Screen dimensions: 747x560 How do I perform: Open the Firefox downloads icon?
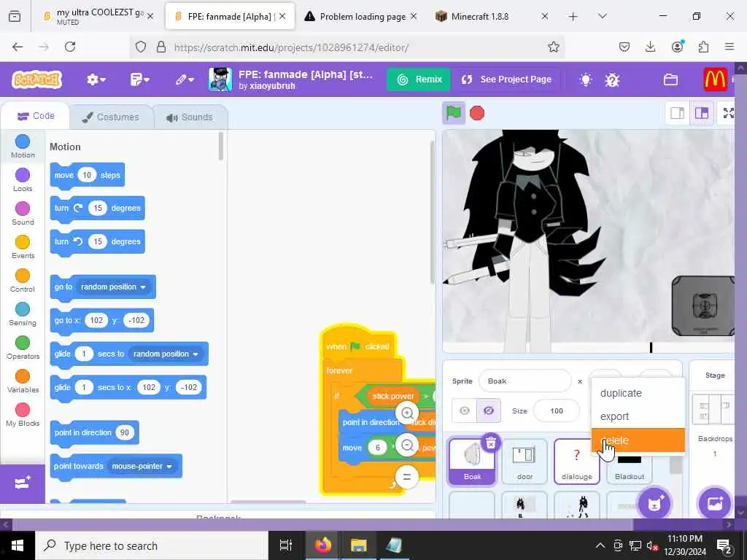point(650,47)
